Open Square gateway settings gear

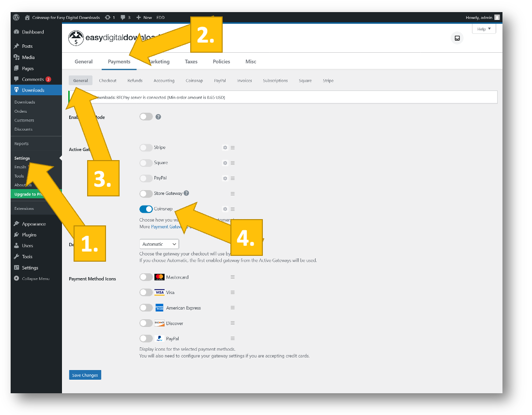click(225, 163)
